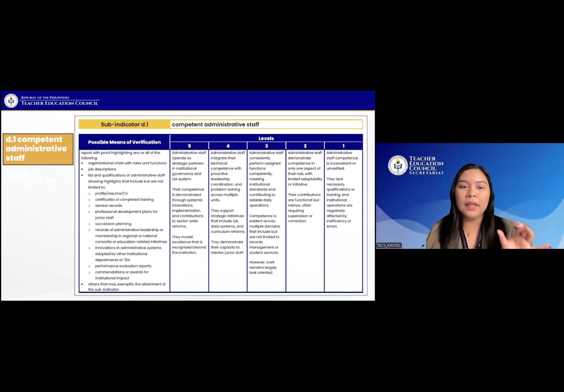
Task: Click the Council Secretariat logo in webcam background
Action: tap(398, 166)
